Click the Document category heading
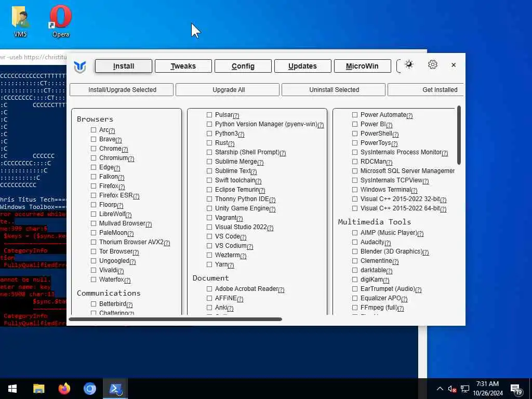 point(211,278)
